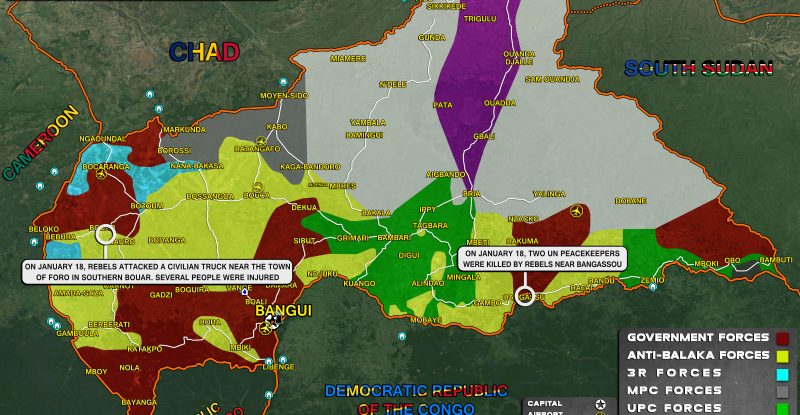Click the Anti-Balaka Forces yellow swatch
800x415 pixels.
tap(784, 355)
